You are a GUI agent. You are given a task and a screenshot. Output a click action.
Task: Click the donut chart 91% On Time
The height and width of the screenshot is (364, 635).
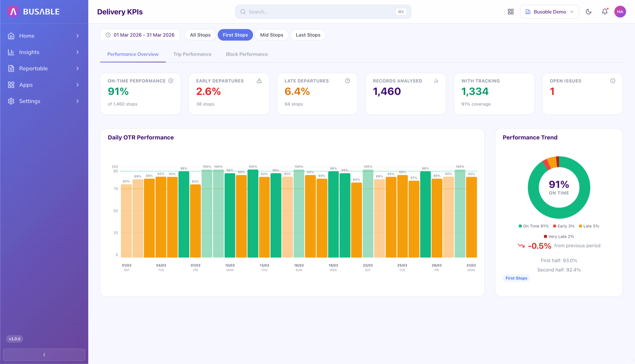click(x=559, y=187)
